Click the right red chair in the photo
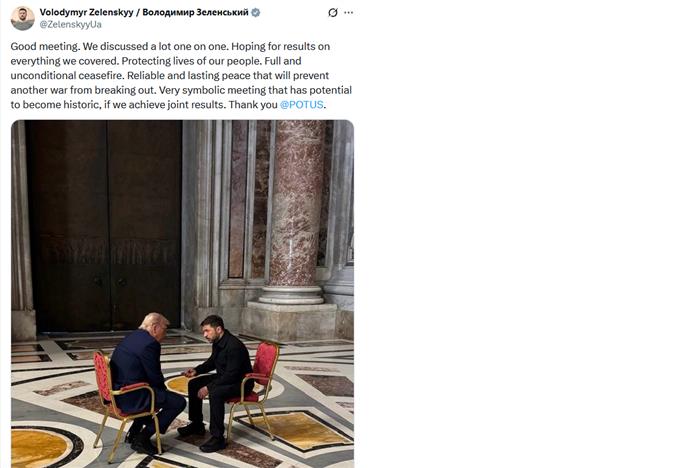 pyautogui.click(x=255, y=386)
